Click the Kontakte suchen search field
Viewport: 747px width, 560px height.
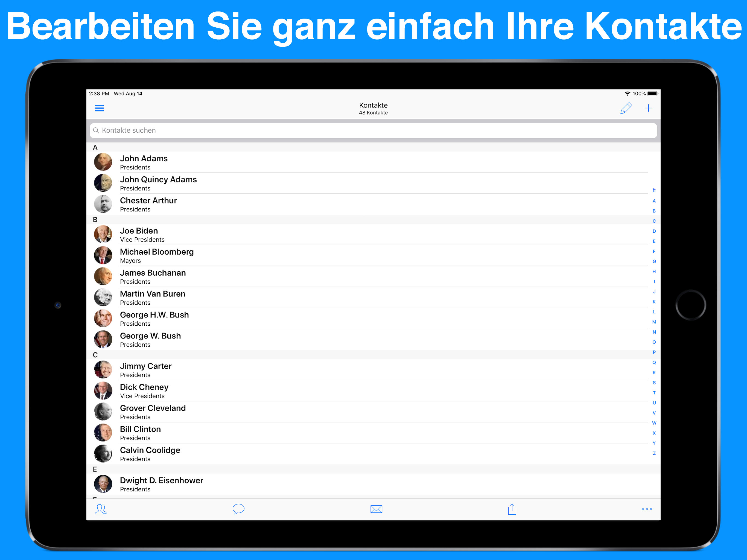(373, 130)
